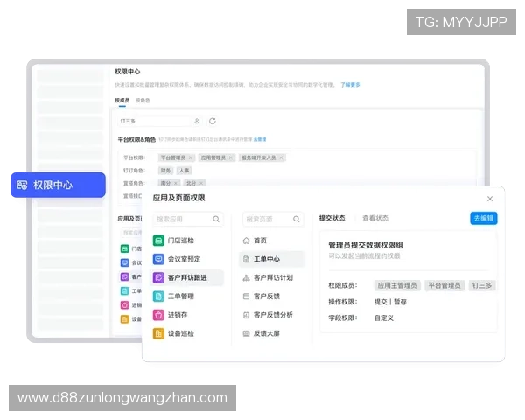The image size is (525, 420).
Task: Click the refresh icon beside member search
Action: pyautogui.click(x=213, y=121)
